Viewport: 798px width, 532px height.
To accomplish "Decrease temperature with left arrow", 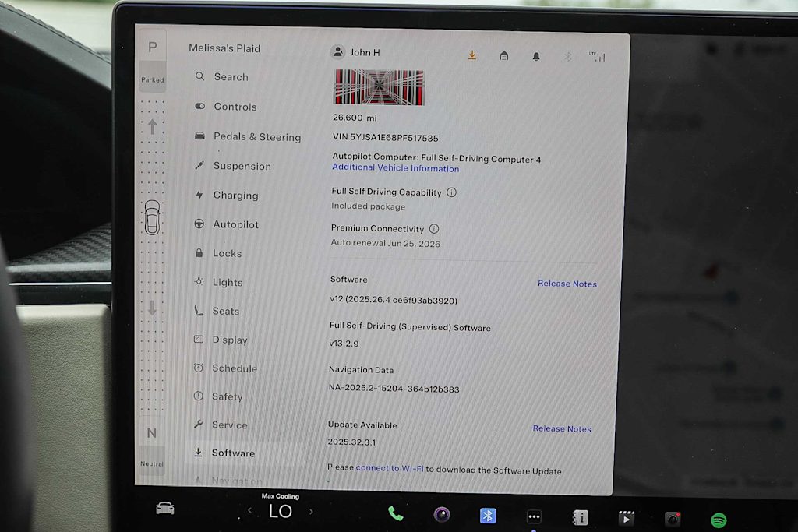I will click(x=249, y=511).
